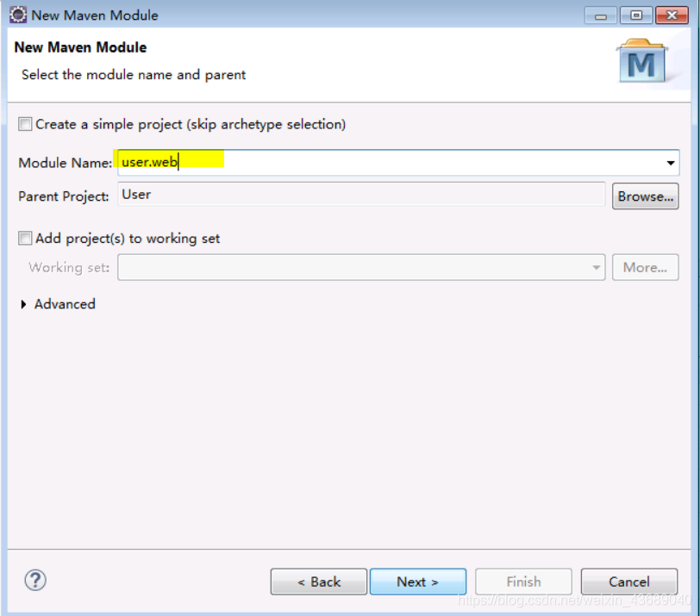Click the More... working set button

[x=645, y=267]
